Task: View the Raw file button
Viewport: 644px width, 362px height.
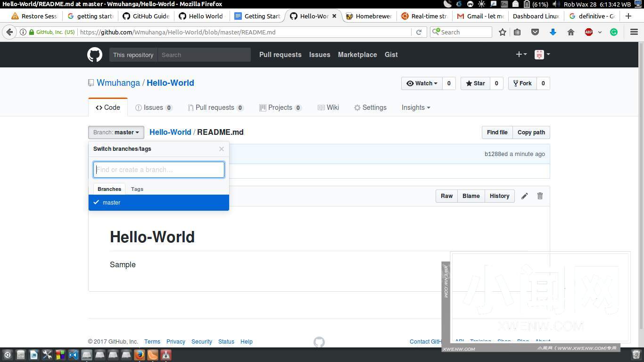Action: click(446, 196)
